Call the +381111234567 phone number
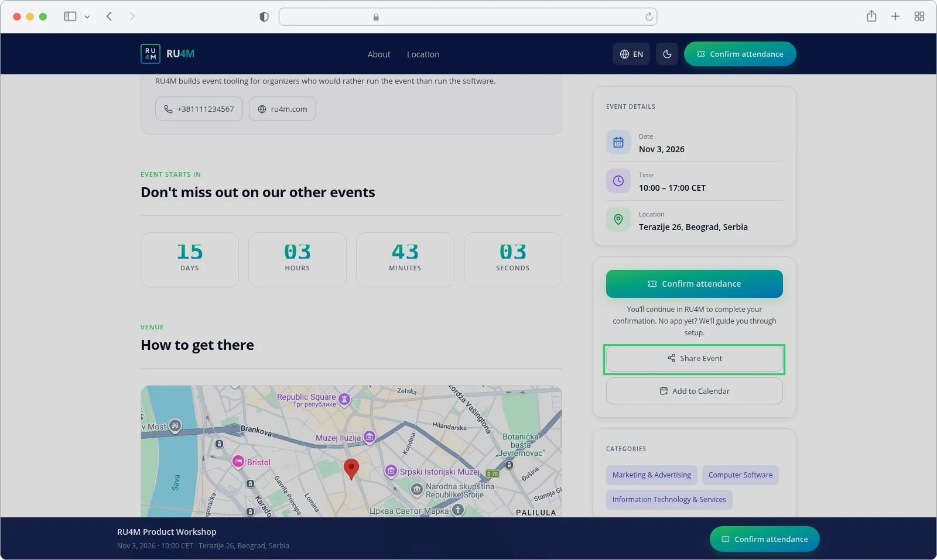This screenshot has height=560, width=937. [x=199, y=109]
